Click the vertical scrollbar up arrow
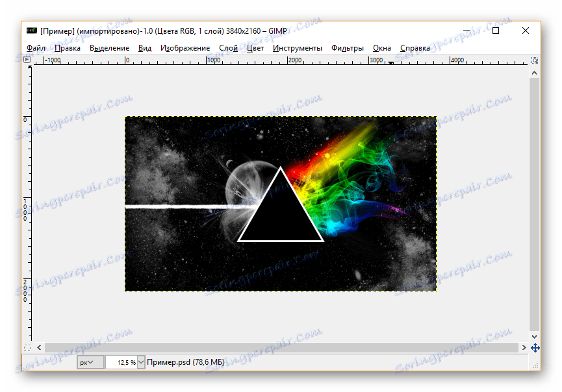 pos(535,73)
